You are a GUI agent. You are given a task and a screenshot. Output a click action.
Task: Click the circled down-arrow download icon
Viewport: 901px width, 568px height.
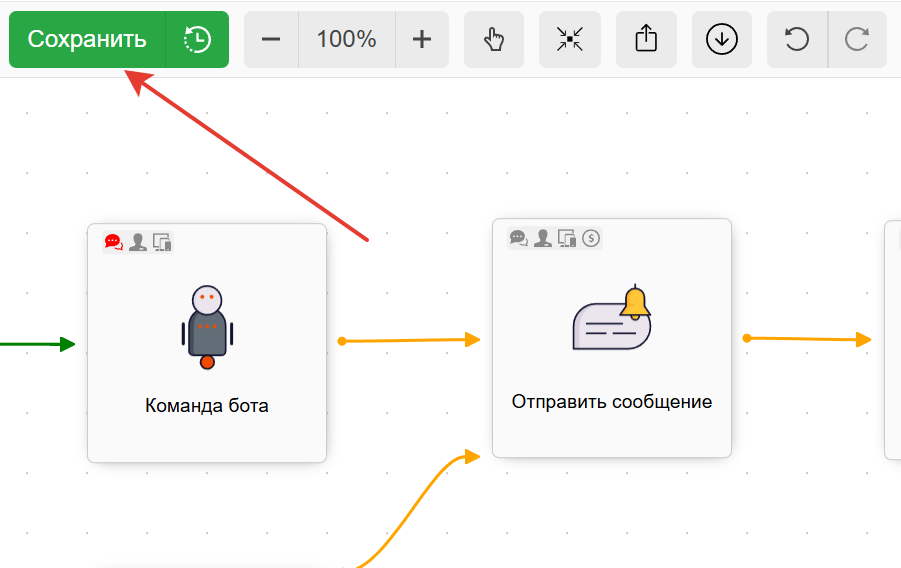point(722,40)
